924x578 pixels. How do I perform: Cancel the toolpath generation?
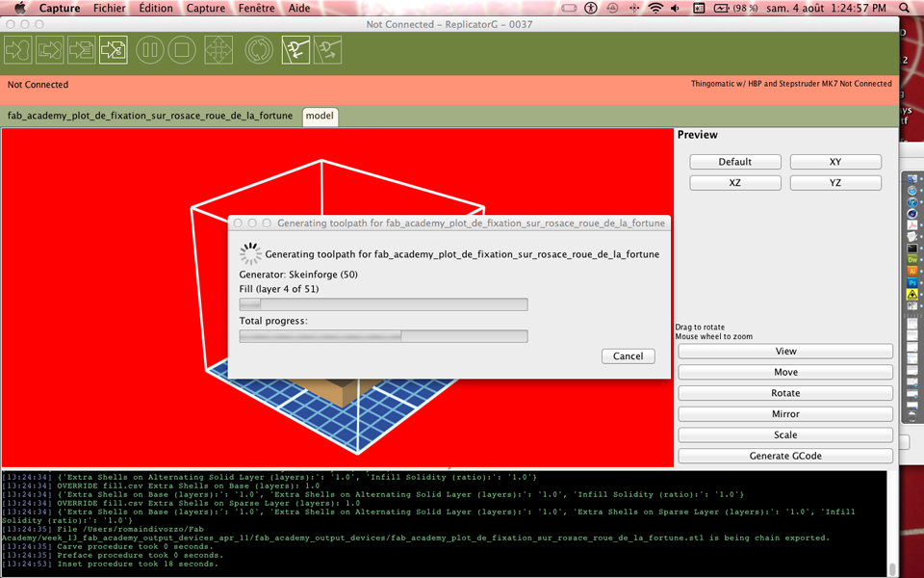pyautogui.click(x=629, y=356)
